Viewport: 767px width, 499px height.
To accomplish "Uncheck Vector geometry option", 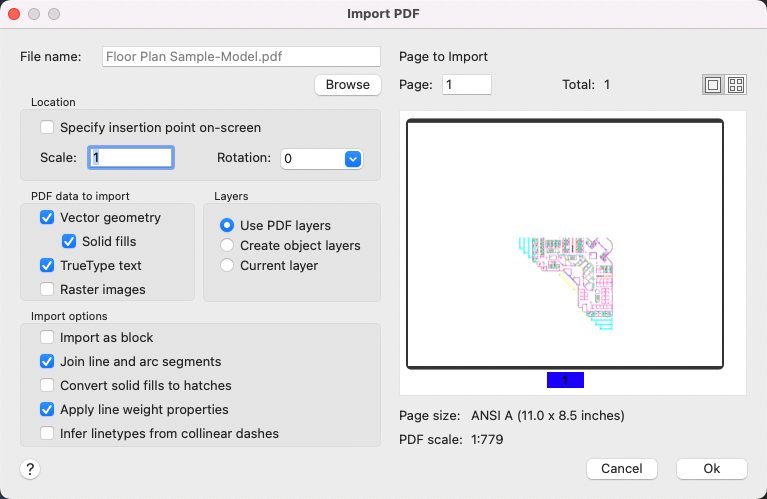I will coord(47,217).
